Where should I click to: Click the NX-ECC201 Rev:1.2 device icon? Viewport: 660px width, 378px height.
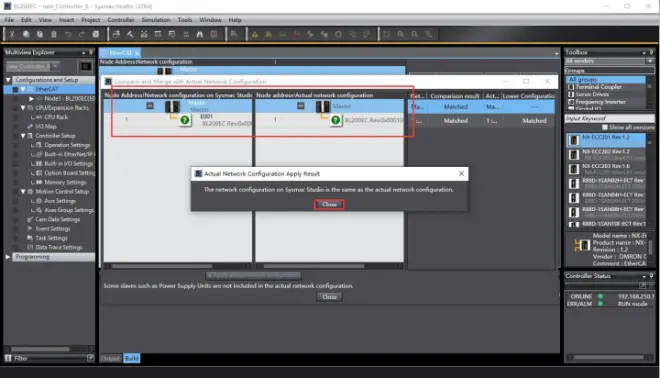[x=574, y=140]
